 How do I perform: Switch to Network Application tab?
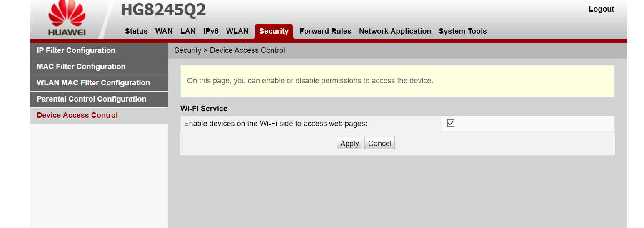[x=395, y=31]
